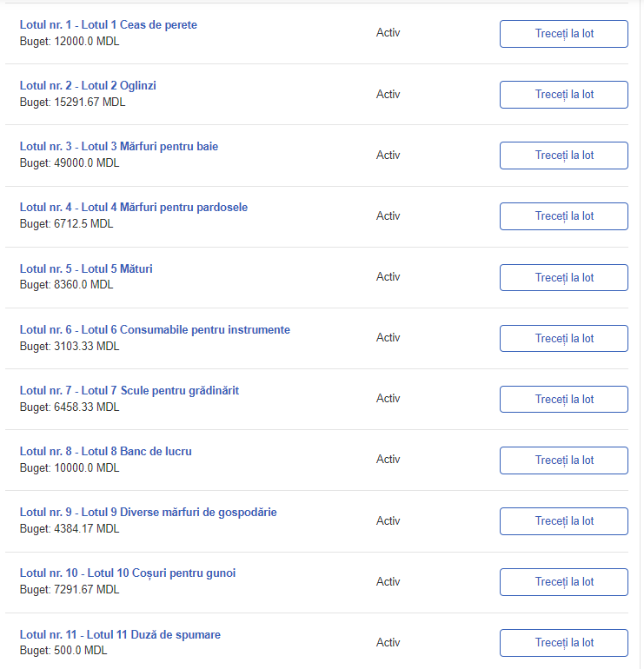Open the Lotul 2 Oglinzi link
This screenshot has width=644, height=669.
88,85
